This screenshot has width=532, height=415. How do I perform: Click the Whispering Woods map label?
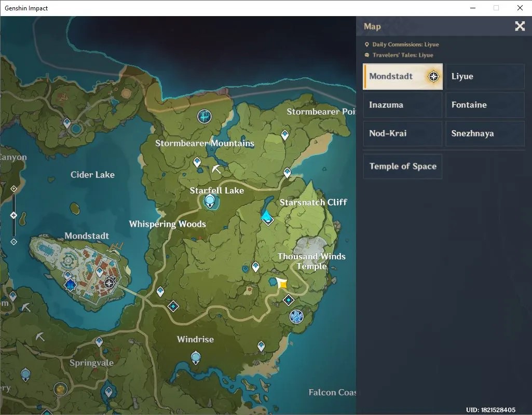click(167, 224)
